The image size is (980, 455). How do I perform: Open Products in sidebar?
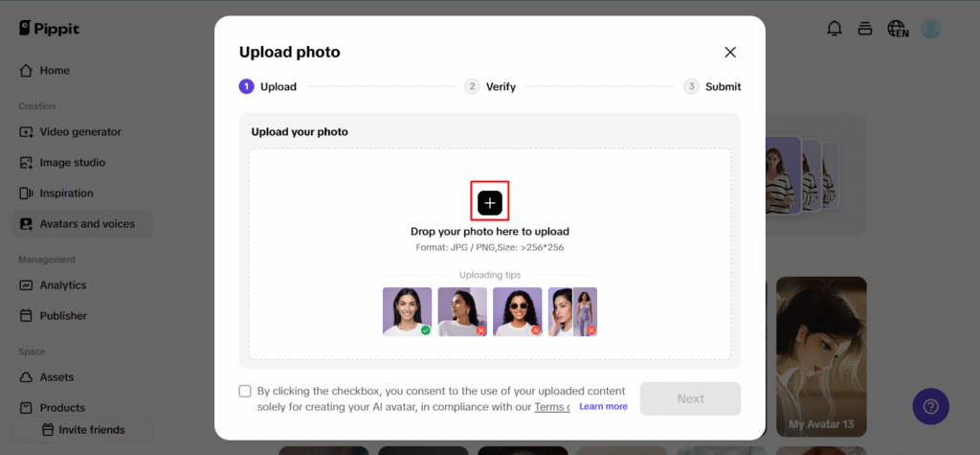pyautogui.click(x=82, y=408)
